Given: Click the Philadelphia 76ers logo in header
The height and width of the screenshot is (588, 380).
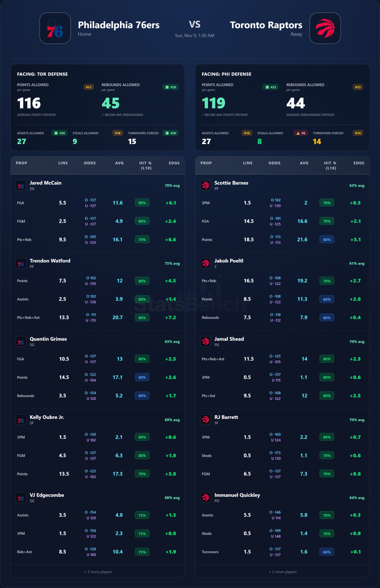Looking at the screenshot, I should tap(55, 28).
